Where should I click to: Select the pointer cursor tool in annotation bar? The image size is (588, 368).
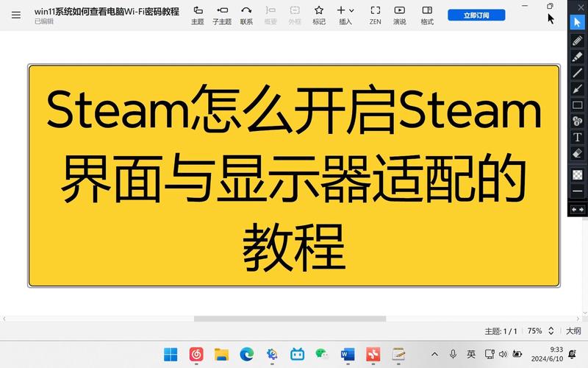pos(578,22)
